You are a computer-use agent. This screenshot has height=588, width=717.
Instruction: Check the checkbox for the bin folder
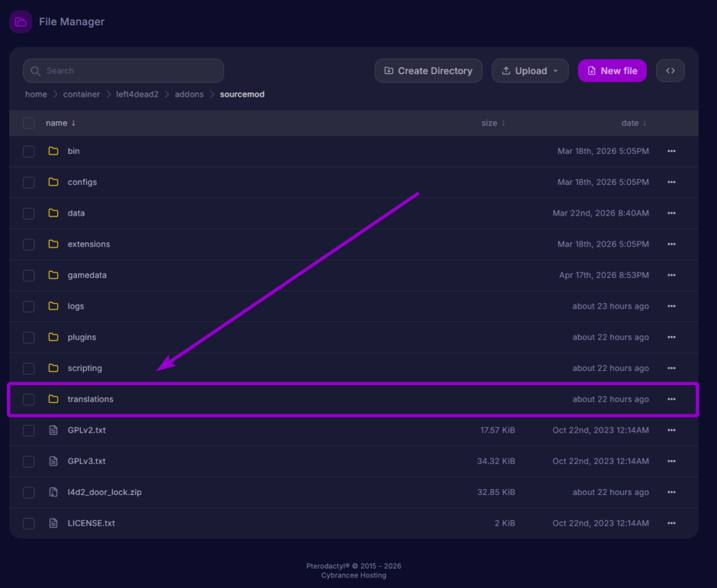(29, 151)
